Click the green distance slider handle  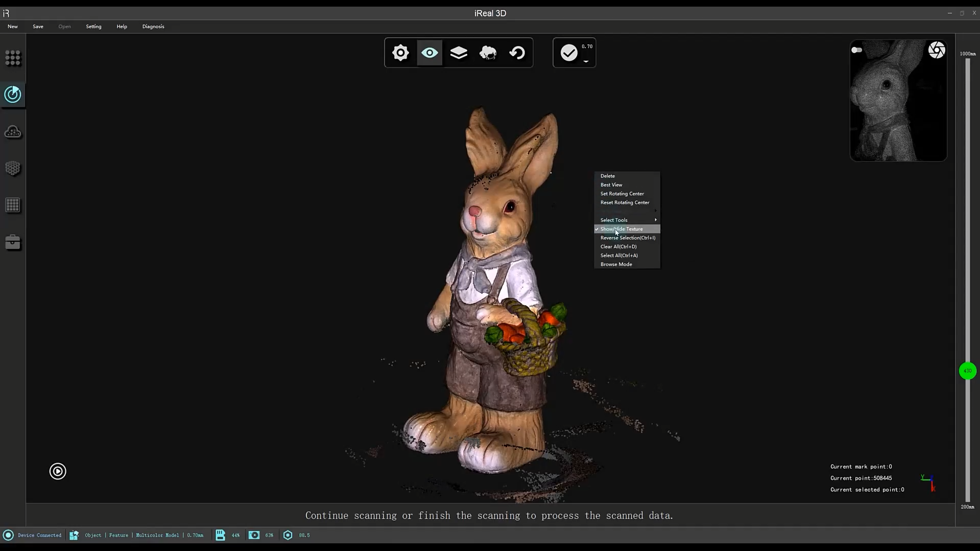[x=967, y=371]
